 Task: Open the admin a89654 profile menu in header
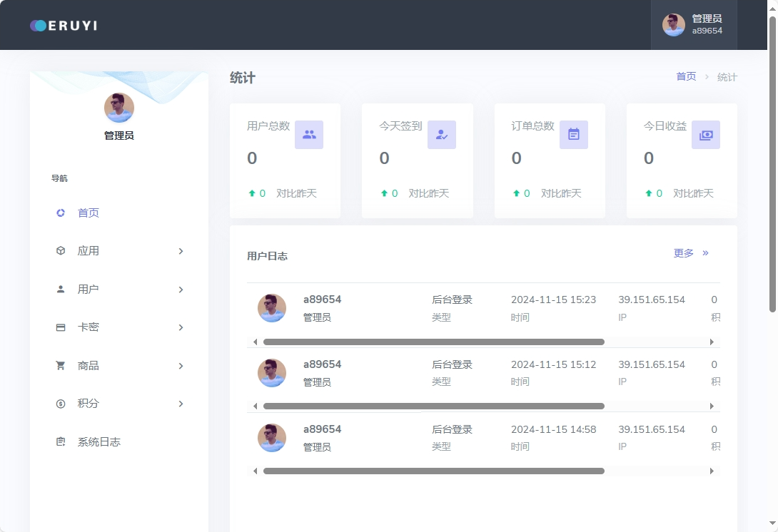point(694,25)
